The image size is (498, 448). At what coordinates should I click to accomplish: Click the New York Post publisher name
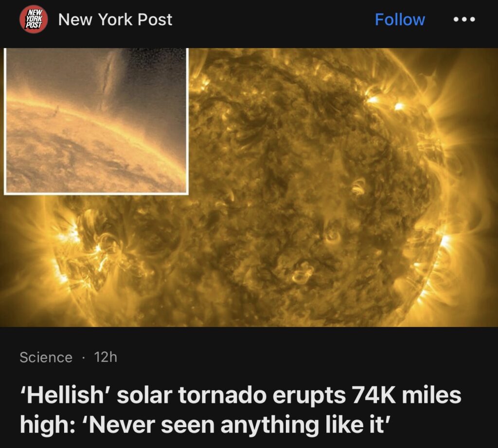[x=115, y=19]
